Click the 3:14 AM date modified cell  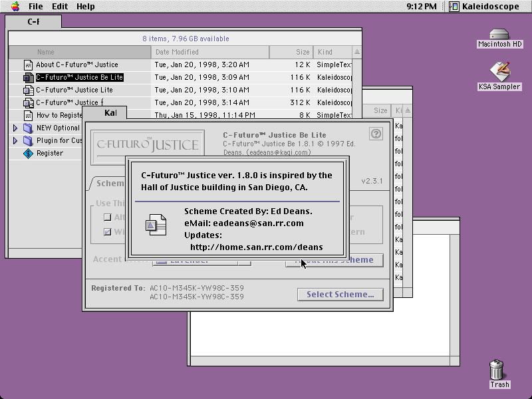[x=202, y=102]
